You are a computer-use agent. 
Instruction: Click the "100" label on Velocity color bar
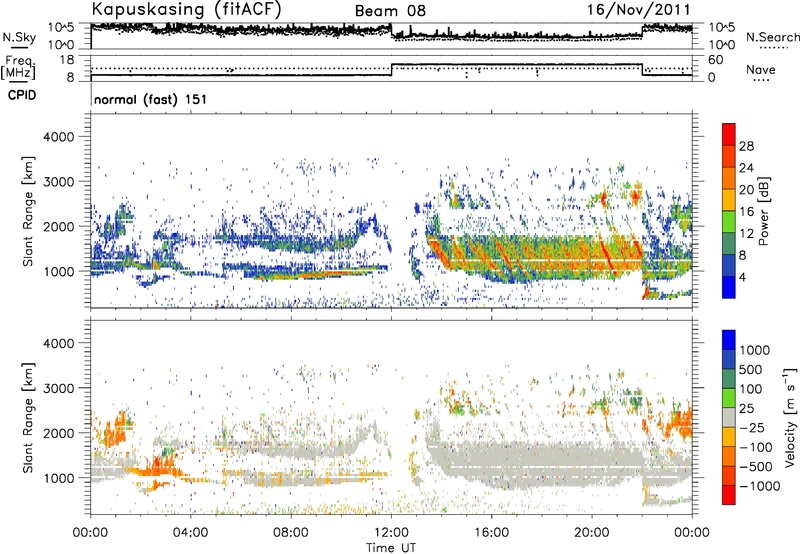[751, 389]
